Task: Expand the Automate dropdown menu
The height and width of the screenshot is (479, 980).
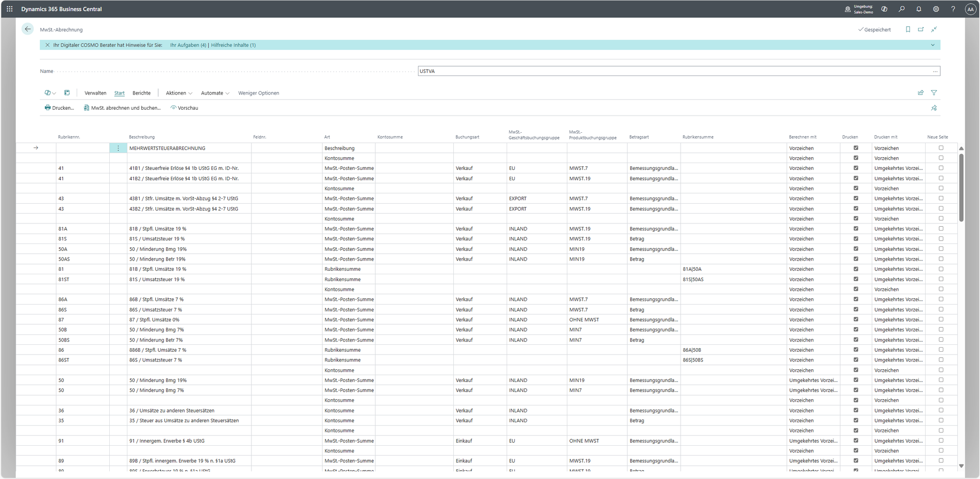Action: tap(215, 93)
